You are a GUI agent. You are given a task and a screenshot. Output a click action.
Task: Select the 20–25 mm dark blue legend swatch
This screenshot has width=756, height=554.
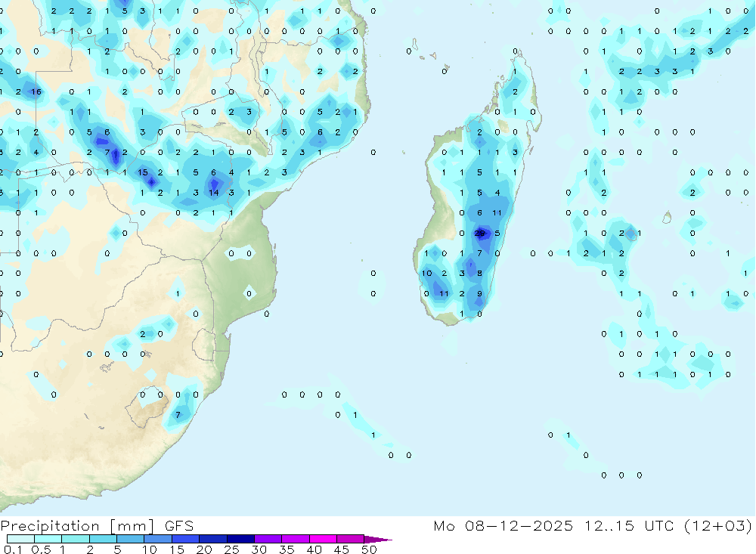pos(212,539)
